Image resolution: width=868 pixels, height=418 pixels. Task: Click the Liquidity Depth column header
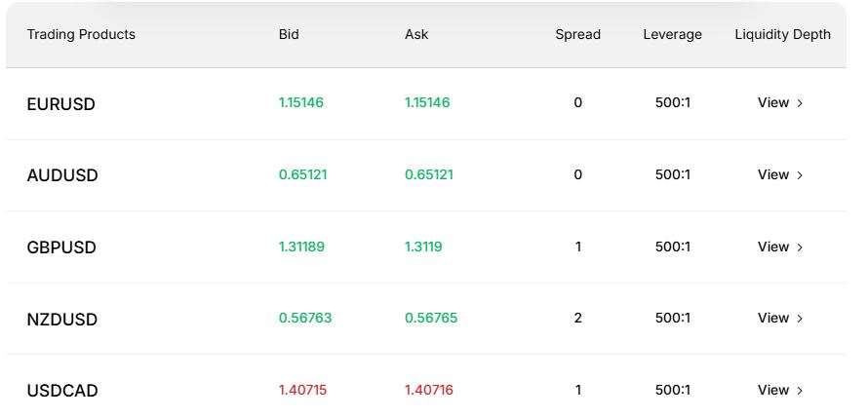click(783, 34)
